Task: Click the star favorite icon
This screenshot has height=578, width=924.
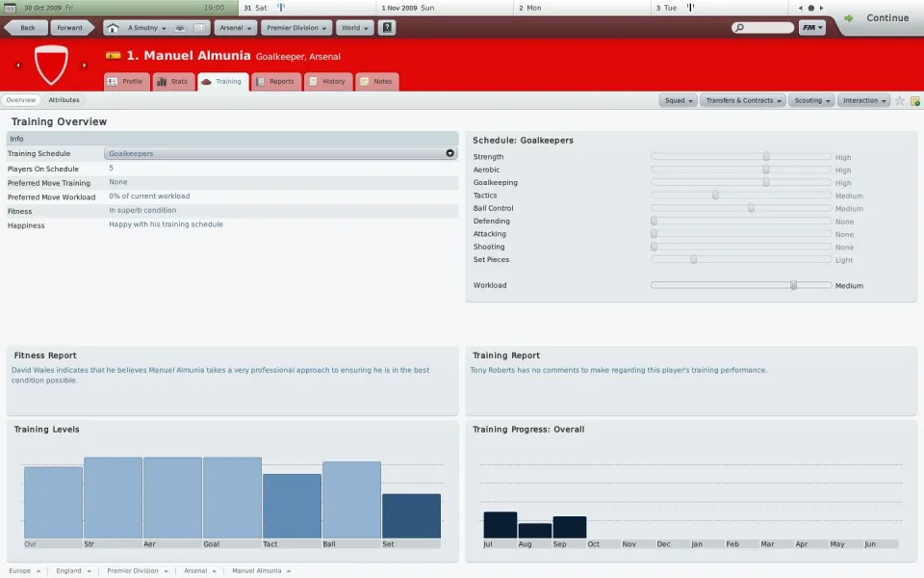Action: [x=900, y=100]
